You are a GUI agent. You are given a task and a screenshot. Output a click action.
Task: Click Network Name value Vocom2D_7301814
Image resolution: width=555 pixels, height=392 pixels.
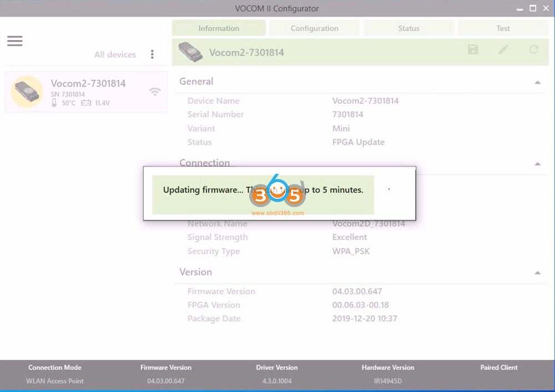pyautogui.click(x=369, y=224)
